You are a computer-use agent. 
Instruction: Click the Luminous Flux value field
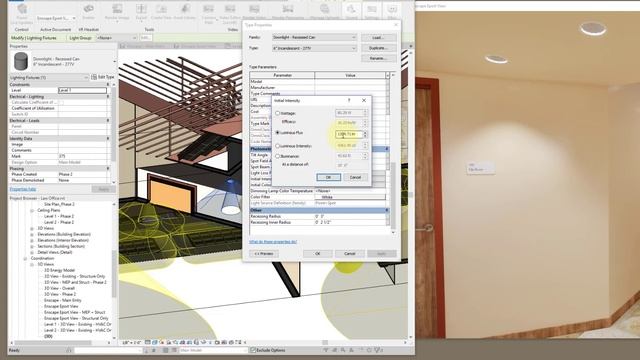pos(349,134)
